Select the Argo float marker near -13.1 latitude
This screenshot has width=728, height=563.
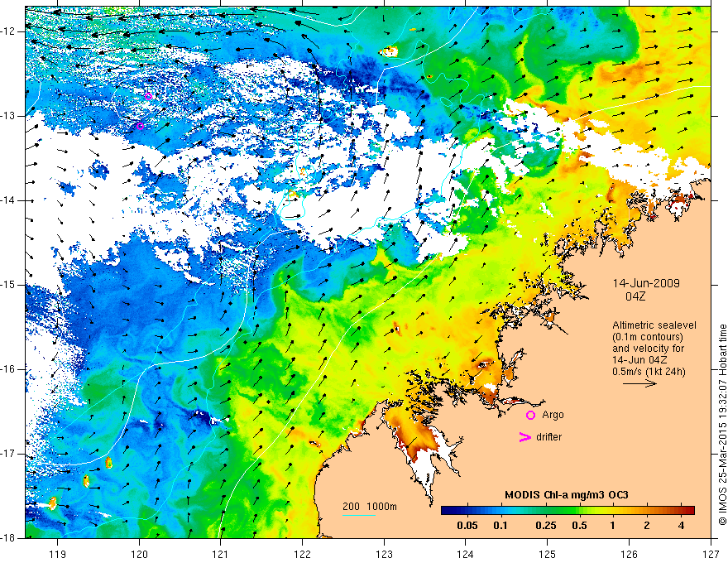click(140, 126)
